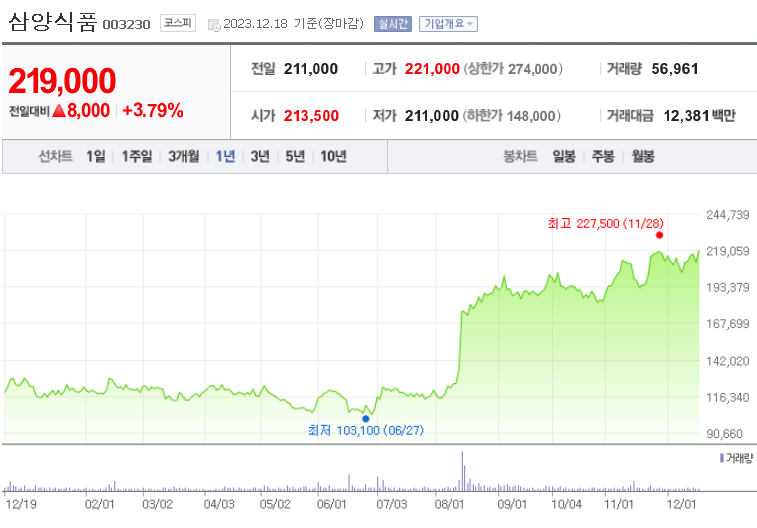Select the 3년 line chart tab

pos(260,156)
